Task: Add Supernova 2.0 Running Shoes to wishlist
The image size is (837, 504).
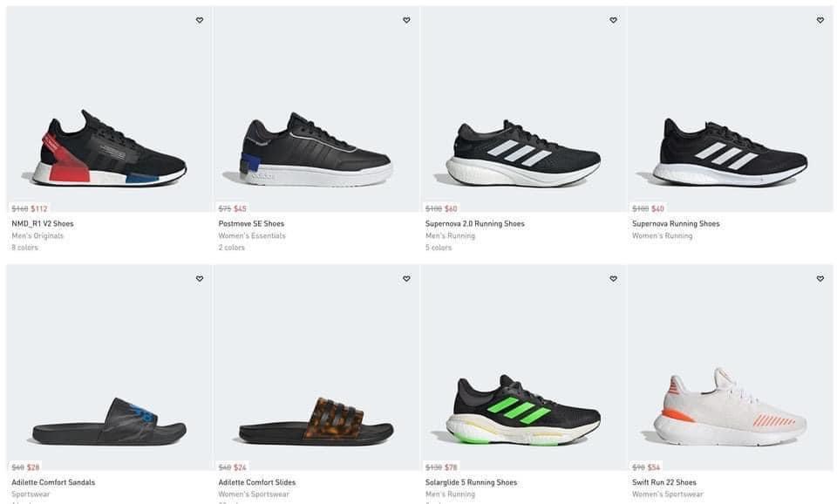Action: coord(613,20)
